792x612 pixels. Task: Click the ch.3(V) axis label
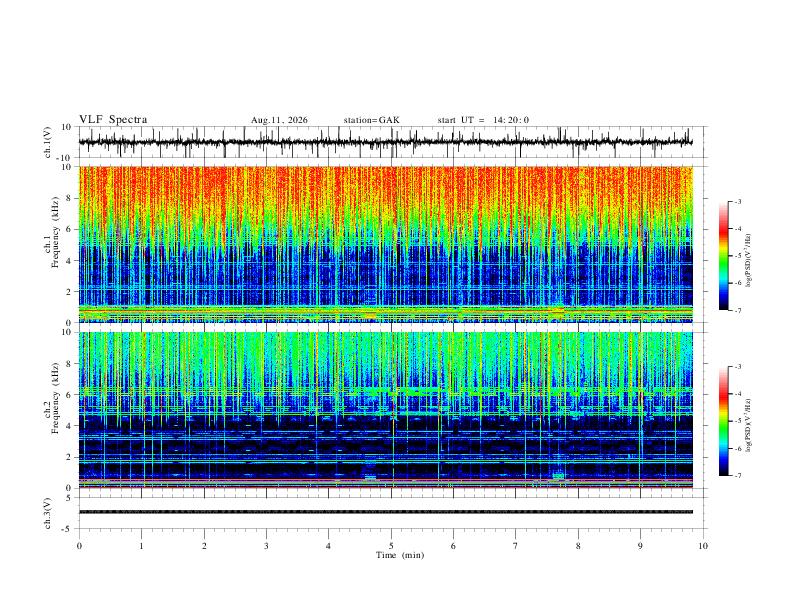[48, 514]
